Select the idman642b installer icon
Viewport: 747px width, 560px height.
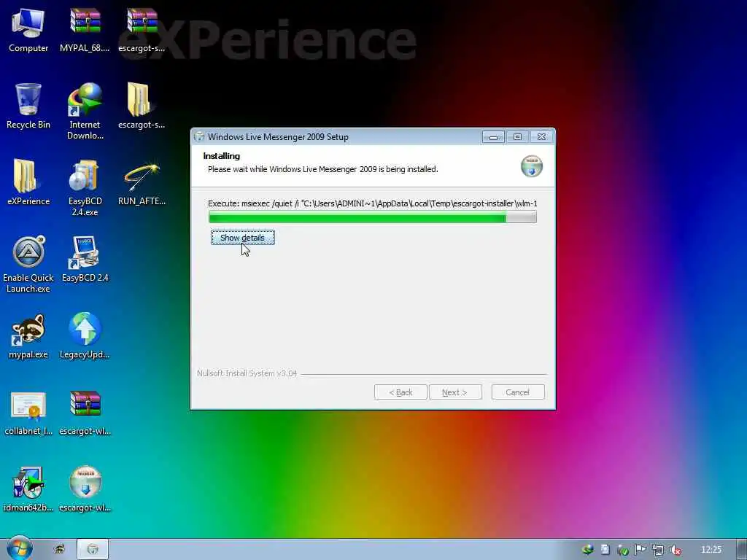click(28, 489)
